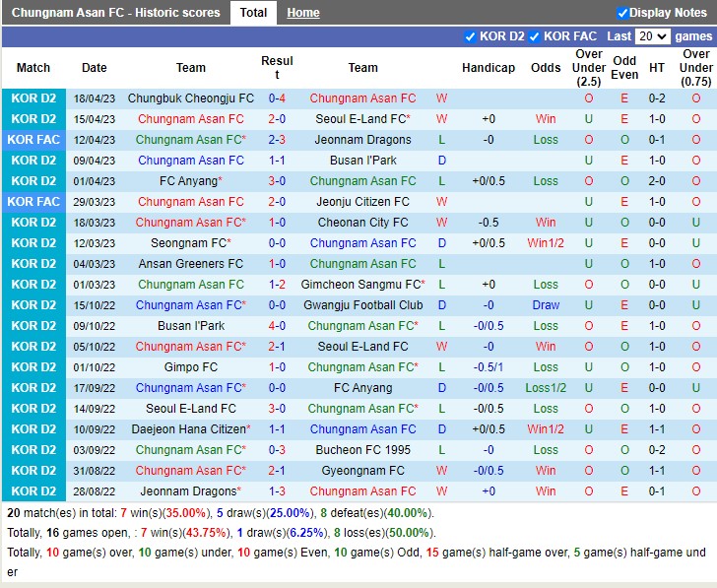The height and width of the screenshot is (588, 717).
Task: Open Seoul E-Land FC link on 15/04/23
Action: click(363, 119)
